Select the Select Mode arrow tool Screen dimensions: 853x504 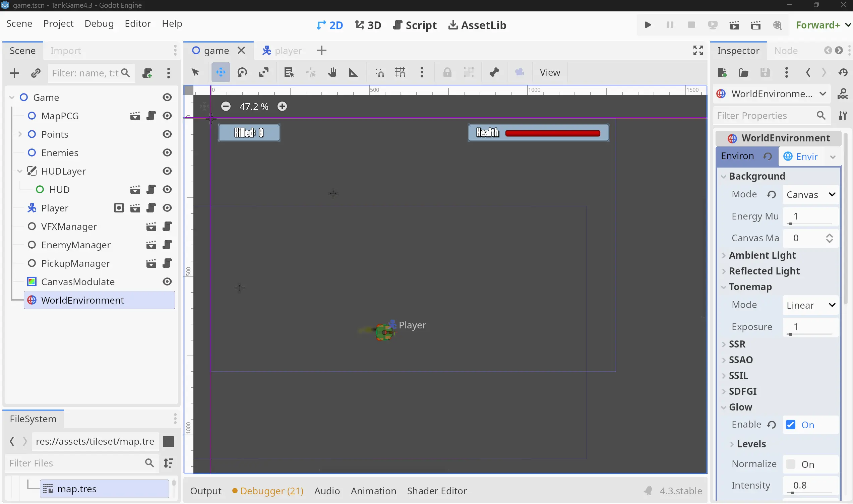coord(195,72)
